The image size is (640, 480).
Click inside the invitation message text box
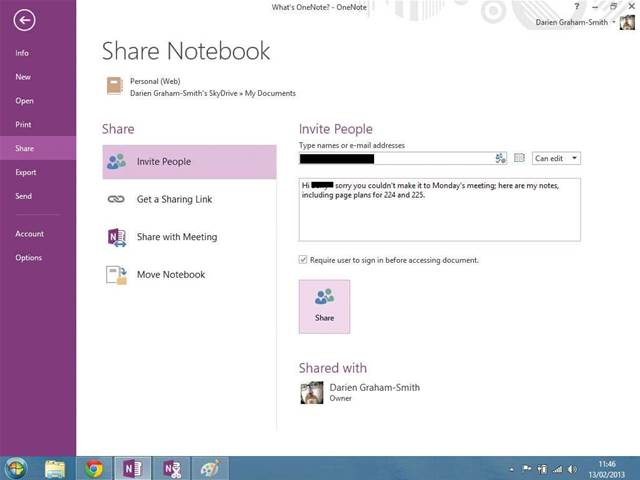click(x=440, y=210)
